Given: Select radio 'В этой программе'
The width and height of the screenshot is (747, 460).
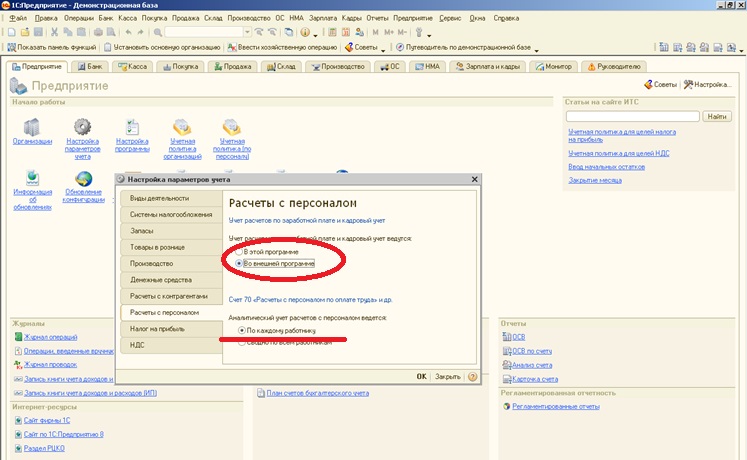Looking at the screenshot, I should (239, 252).
